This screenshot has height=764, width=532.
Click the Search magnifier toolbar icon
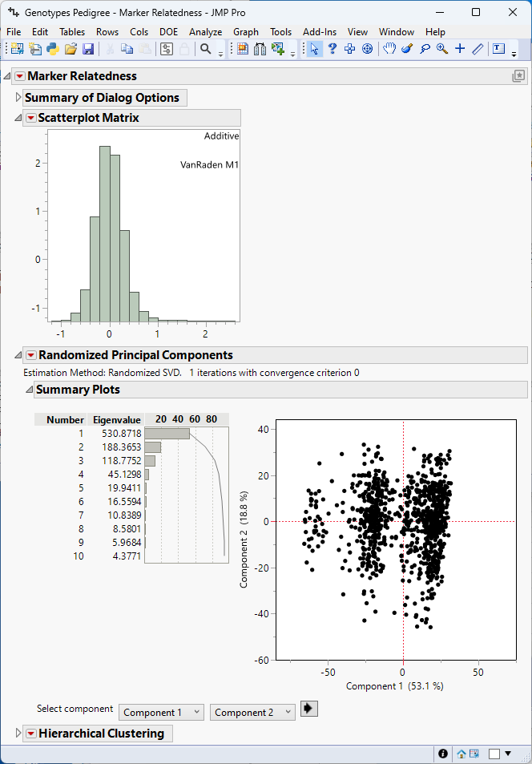pos(206,49)
